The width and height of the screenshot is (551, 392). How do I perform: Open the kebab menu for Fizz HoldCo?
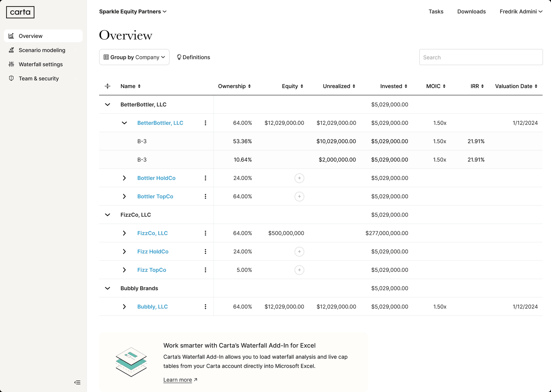pyautogui.click(x=205, y=252)
